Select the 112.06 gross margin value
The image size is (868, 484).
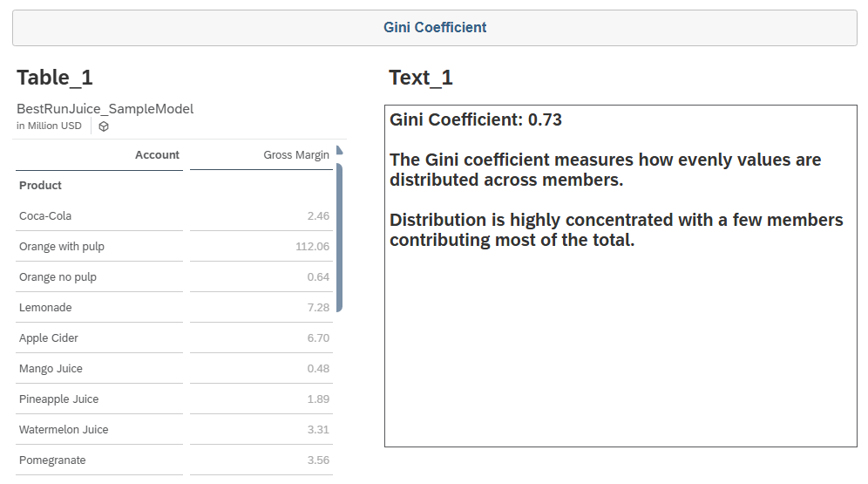pos(312,247)
